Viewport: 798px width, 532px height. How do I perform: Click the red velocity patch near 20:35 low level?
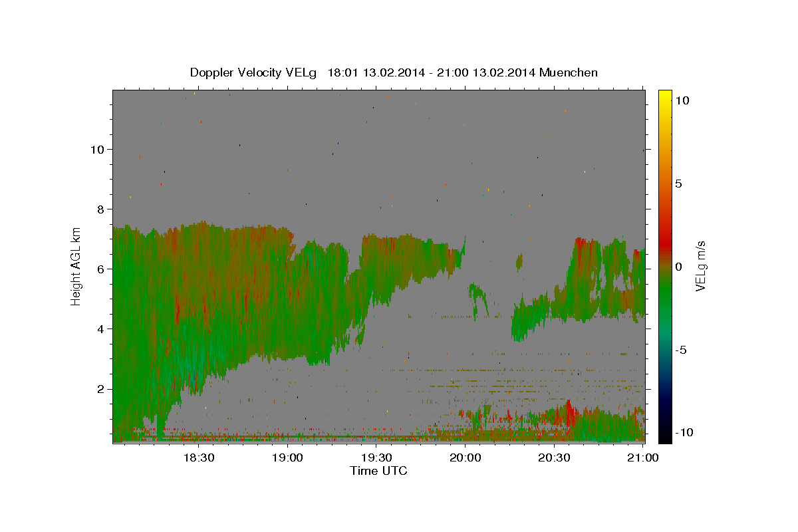[x=569, y=413]
